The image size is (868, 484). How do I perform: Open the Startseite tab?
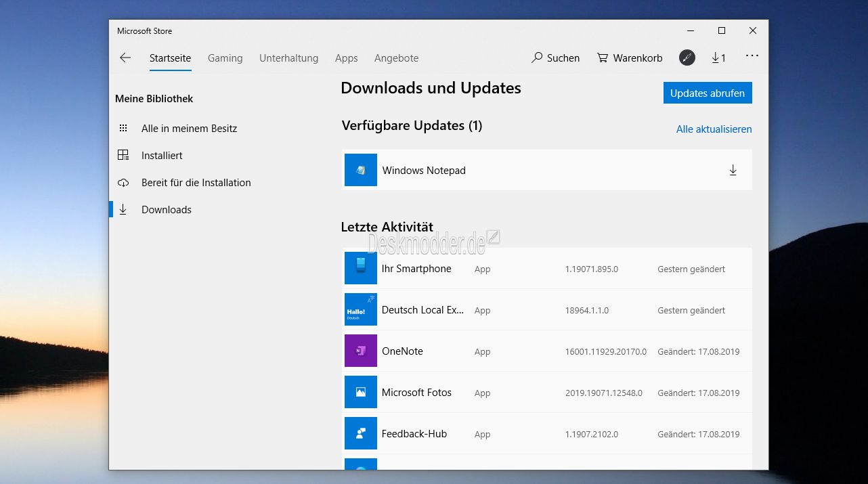(x=170, y=58)
